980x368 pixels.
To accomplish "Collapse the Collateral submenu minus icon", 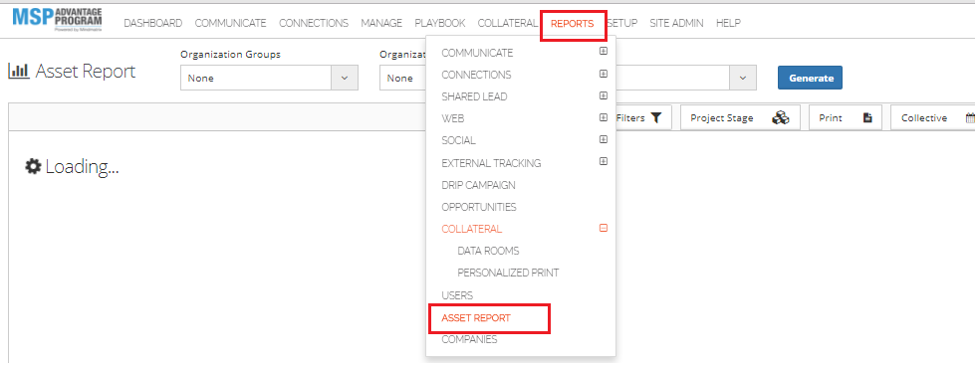I will (x=604, y=229).
